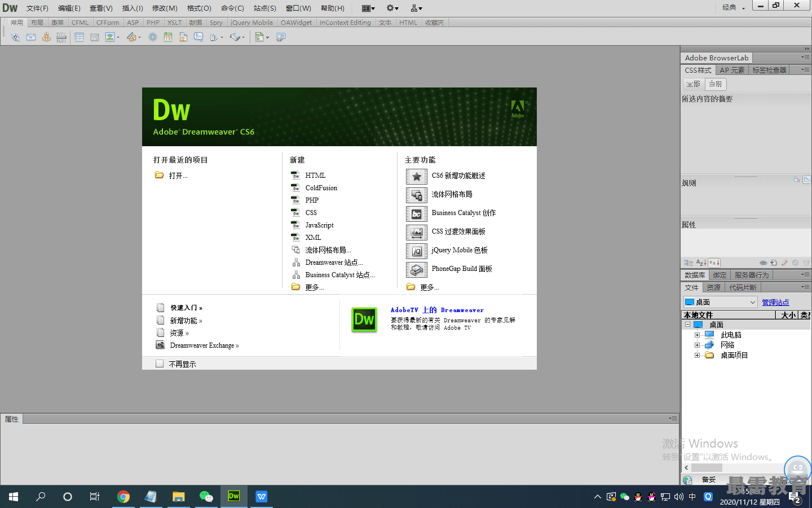Screen dimensions: 812x508
Task: Switch to the AP 元素 tab
Action: coord(732,70)
